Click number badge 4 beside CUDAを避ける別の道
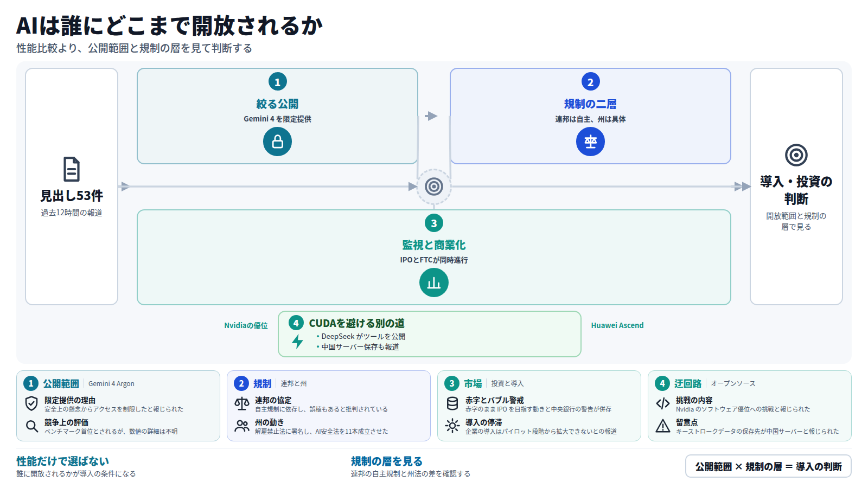Viewport: 868px width, 488px height. point(296,323)
